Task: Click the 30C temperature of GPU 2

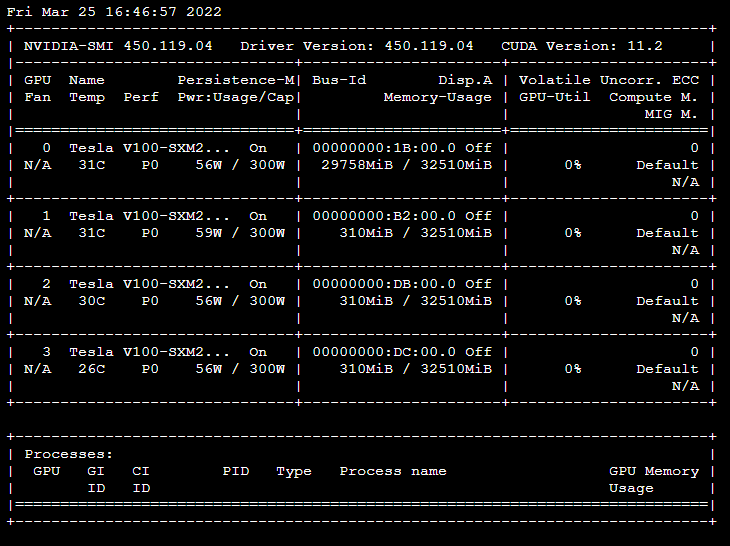Action: (92, 301)
